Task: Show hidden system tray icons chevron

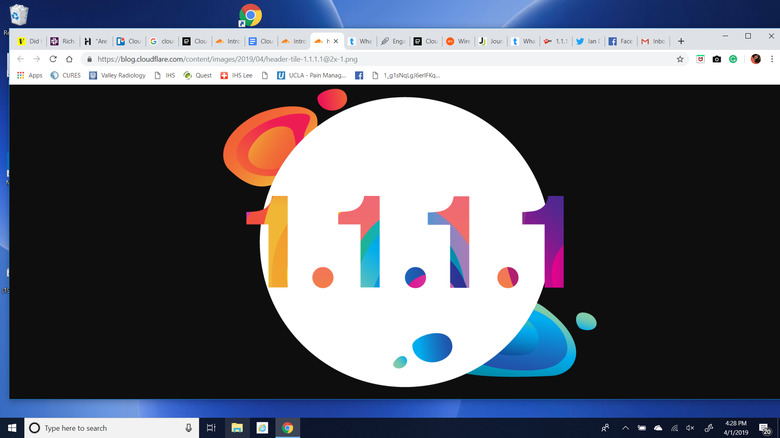Action: 625,428
